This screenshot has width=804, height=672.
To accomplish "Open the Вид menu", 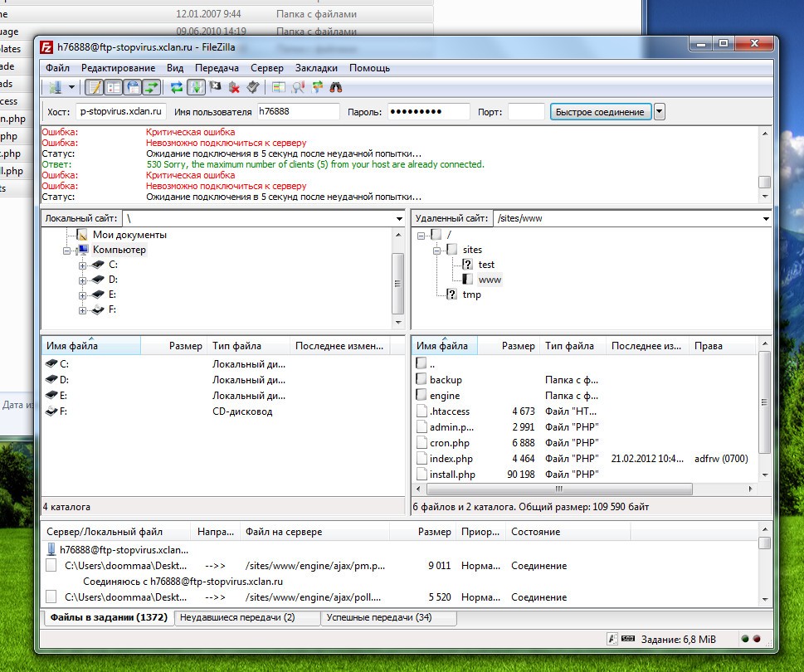I will click(x=175, y=68).
